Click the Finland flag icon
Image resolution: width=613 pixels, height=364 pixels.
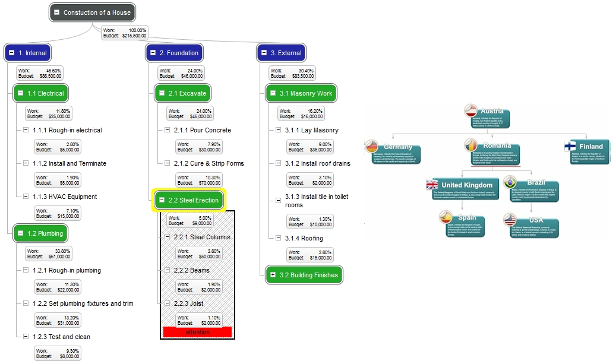click(x=570, y=146)
